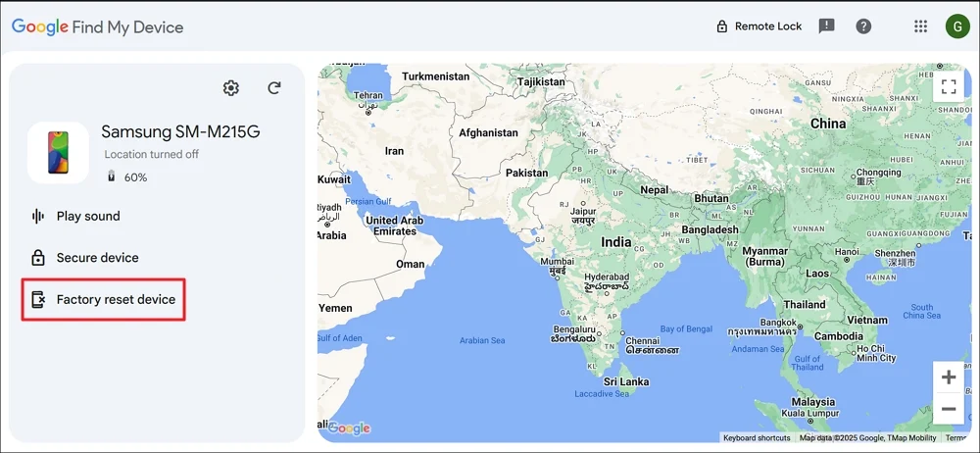Click the refresh device icon
980x453 pixels.
point(274,88)
